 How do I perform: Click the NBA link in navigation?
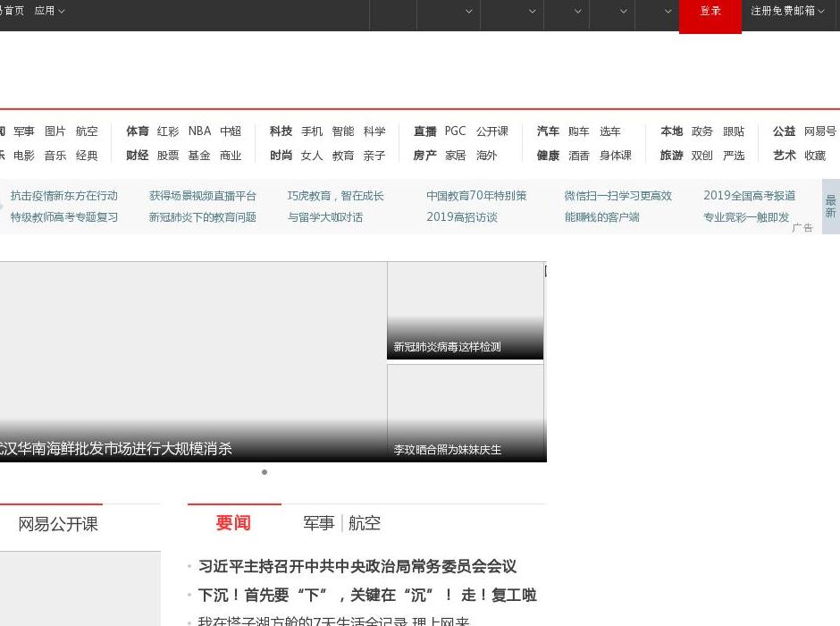tap(199, 131)
